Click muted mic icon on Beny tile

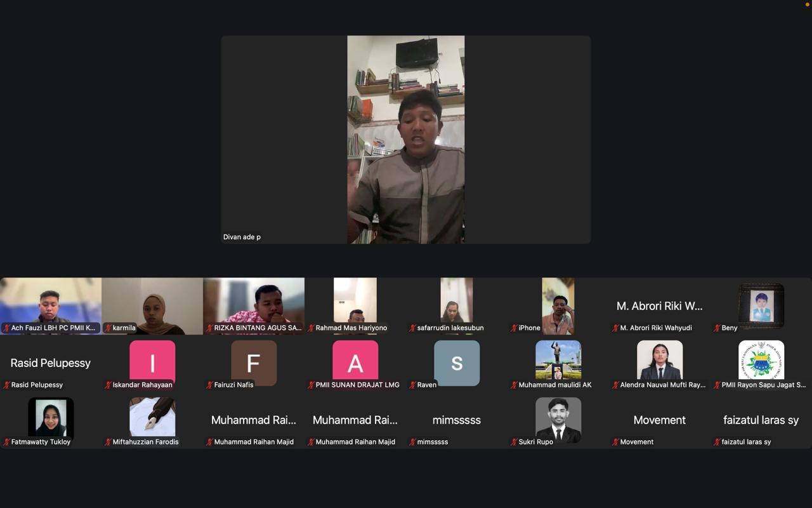[x=717, y=328]
